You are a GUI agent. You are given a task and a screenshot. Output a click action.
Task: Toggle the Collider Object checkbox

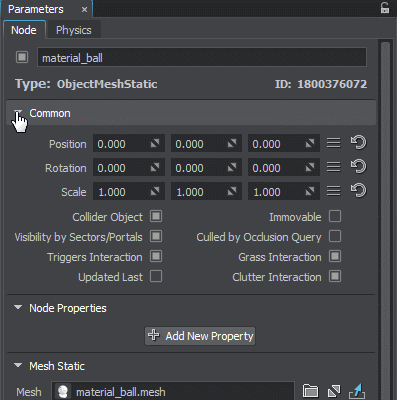click(156, 216)
